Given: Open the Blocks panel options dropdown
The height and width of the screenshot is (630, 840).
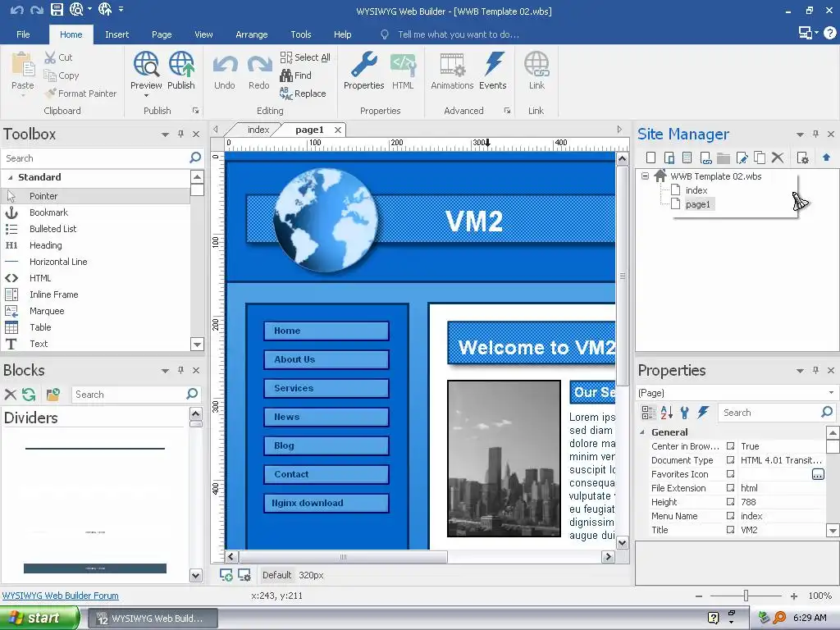Looking at the screenshot, I should [165, 371].
